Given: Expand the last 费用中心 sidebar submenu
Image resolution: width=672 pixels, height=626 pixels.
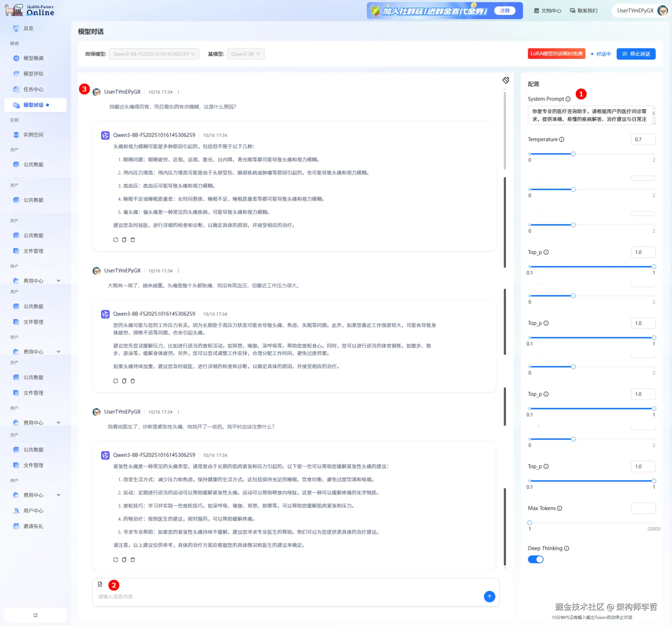Looking at the screenshot, I should point(59,495).
